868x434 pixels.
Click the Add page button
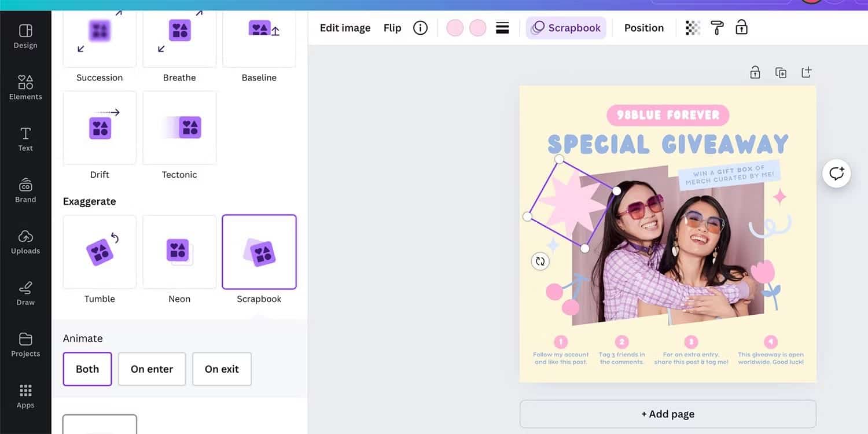668,414
